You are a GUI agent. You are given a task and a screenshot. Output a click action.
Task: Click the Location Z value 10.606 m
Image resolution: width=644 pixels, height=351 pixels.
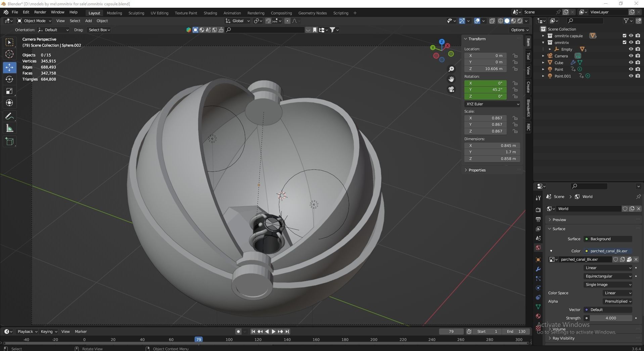point(486,69)
